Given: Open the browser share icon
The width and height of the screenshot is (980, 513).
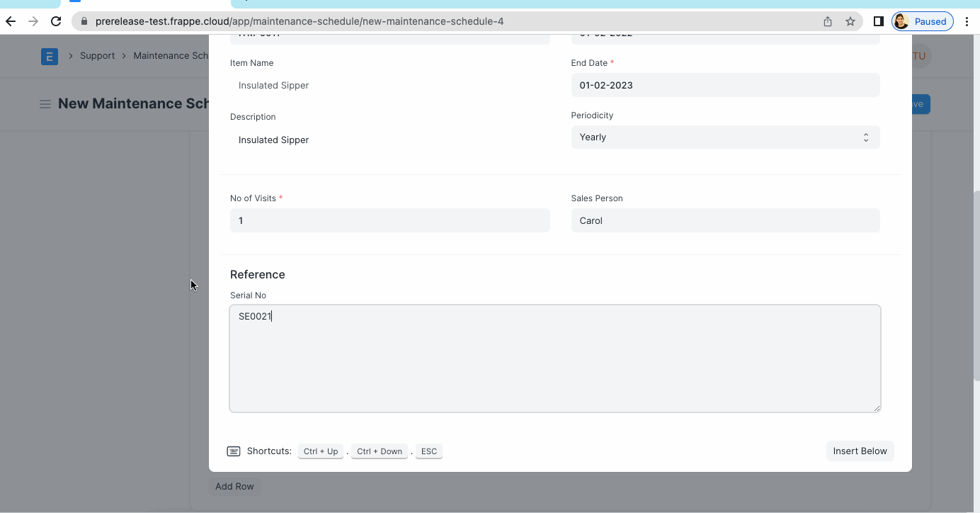Looking at the screenshot, I should pos(828,21).
